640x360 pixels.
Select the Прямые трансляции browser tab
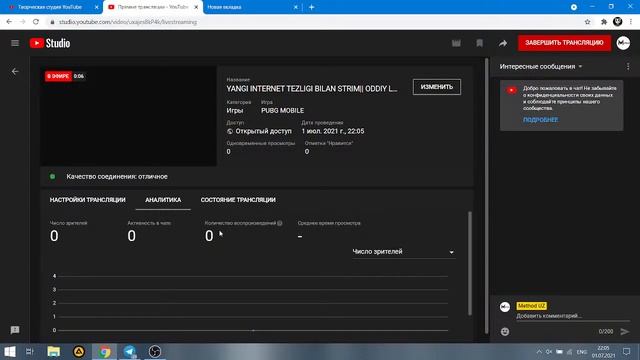[153, 7]
